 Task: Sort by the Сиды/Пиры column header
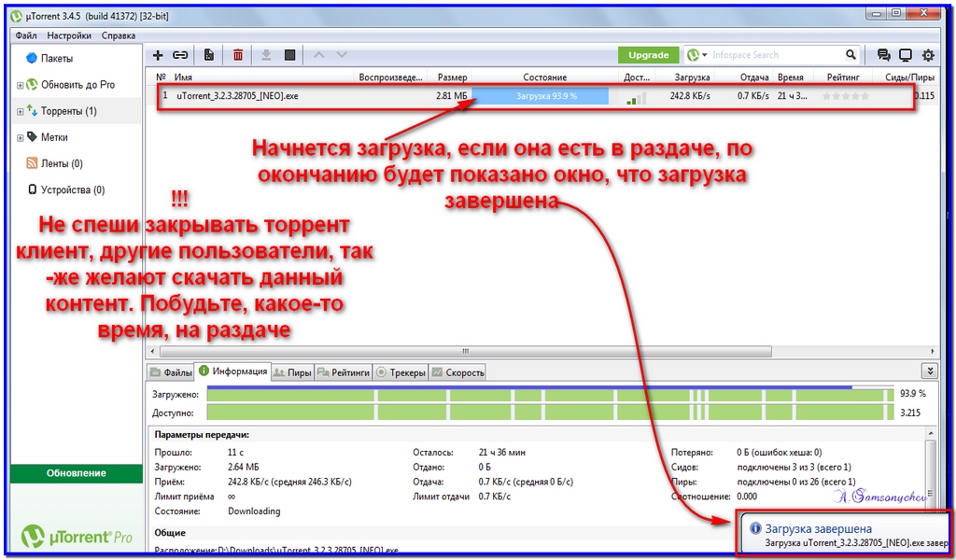tap(909, 77)
